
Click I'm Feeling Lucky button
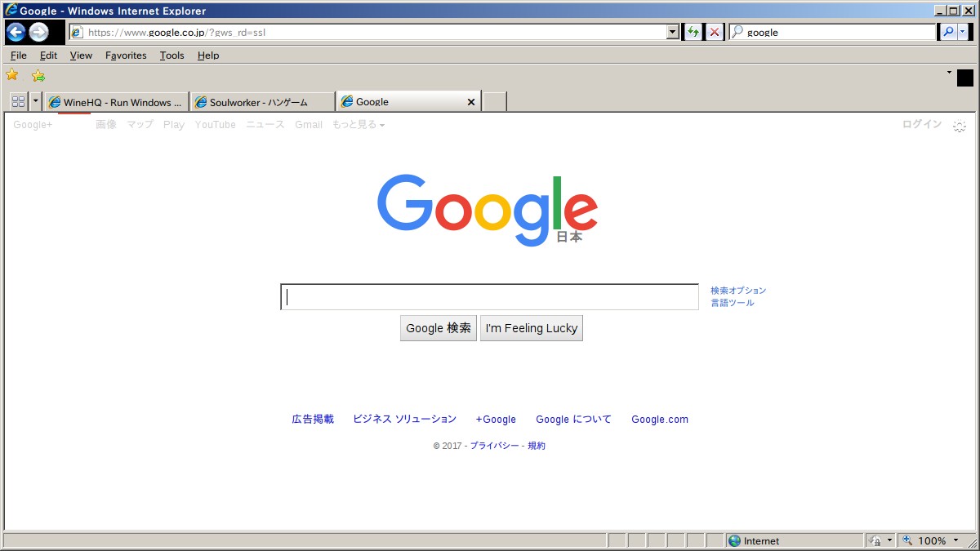pos(532,328)
